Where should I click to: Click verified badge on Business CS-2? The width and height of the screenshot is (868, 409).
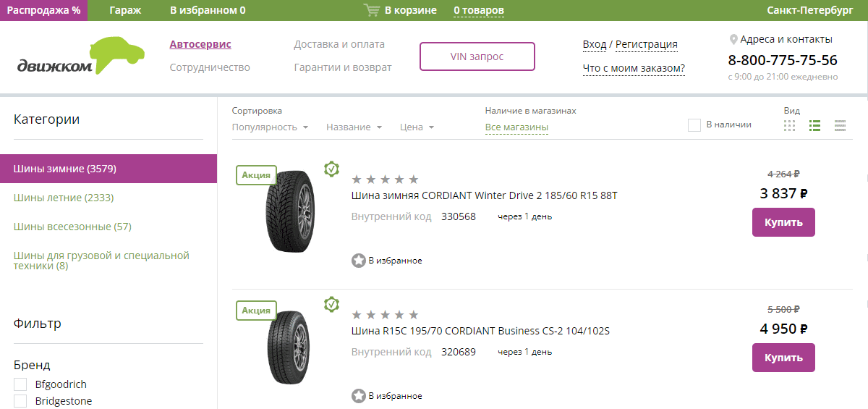(x=331, y=304)
